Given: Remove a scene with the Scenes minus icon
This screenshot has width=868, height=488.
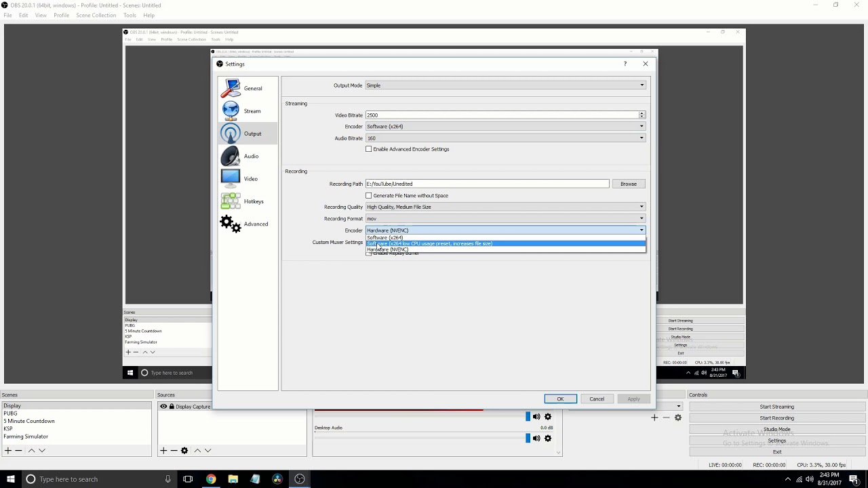Looking at the screenshot, I should (19, 450).
